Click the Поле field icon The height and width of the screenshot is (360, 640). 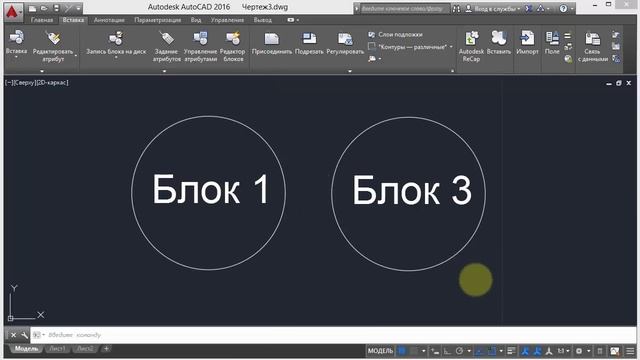[552, 38]
